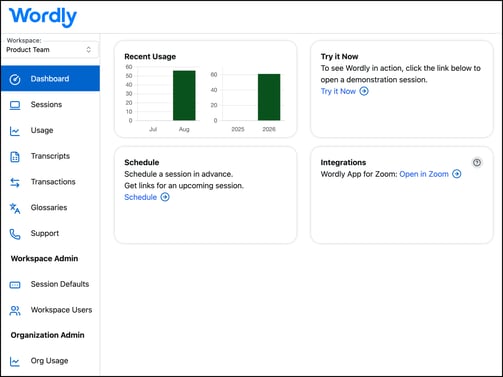Click the Workspace Admin section heading
This screenshot has height=377, width=503.
[44, 259]
